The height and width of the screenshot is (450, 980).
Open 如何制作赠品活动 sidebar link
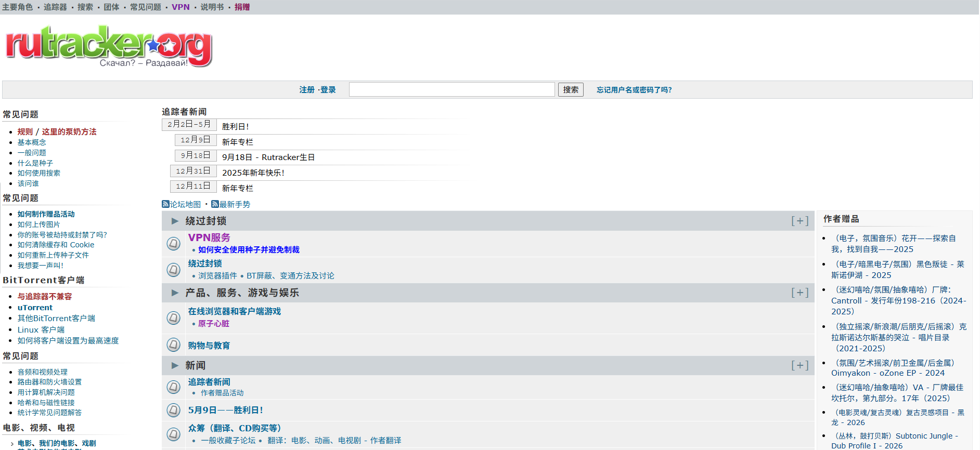tap(46, 214)
